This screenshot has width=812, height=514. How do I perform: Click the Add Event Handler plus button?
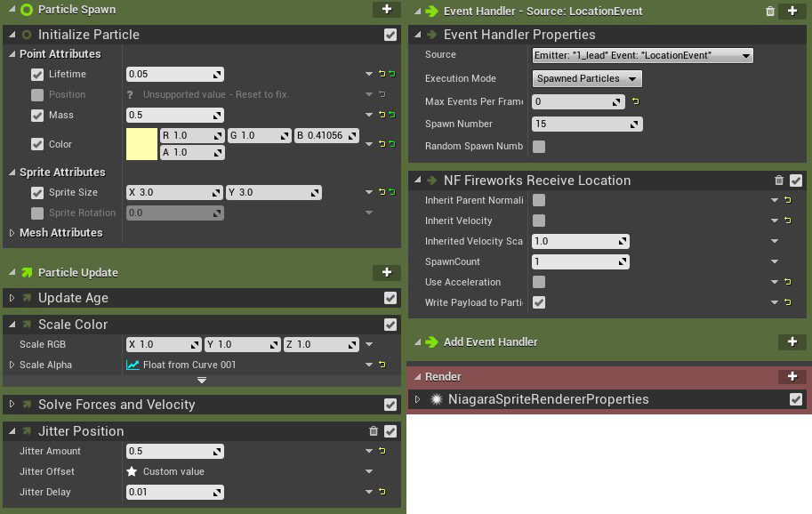[792, 341]
